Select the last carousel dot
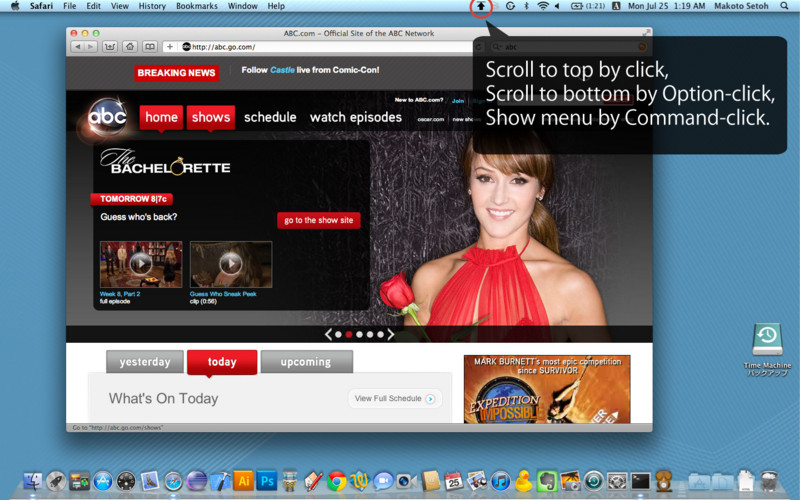 tap(380, 335)
